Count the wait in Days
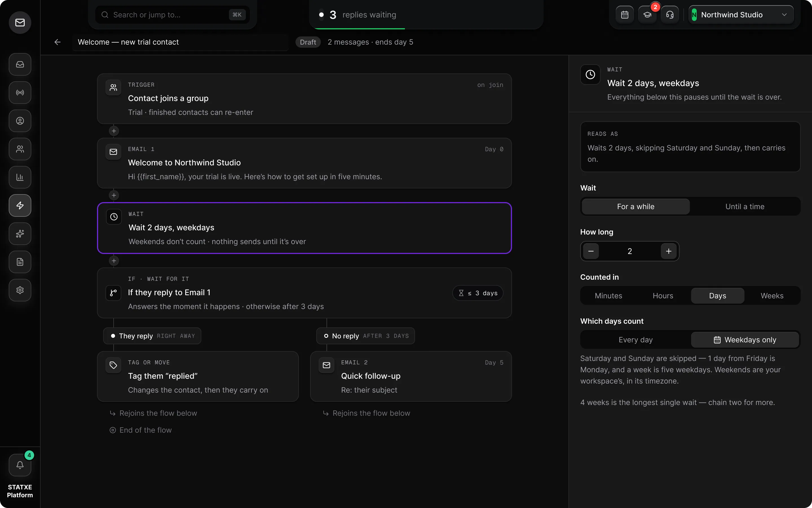 tap(717, 296)
